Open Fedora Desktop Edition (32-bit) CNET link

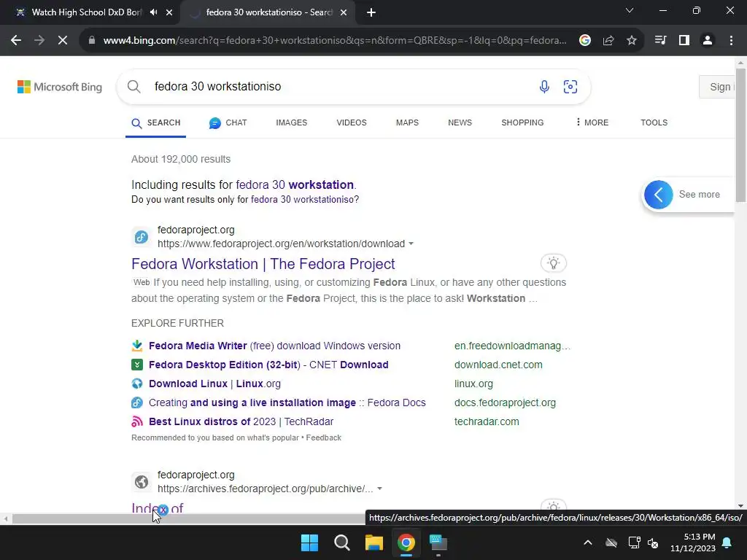268,365
